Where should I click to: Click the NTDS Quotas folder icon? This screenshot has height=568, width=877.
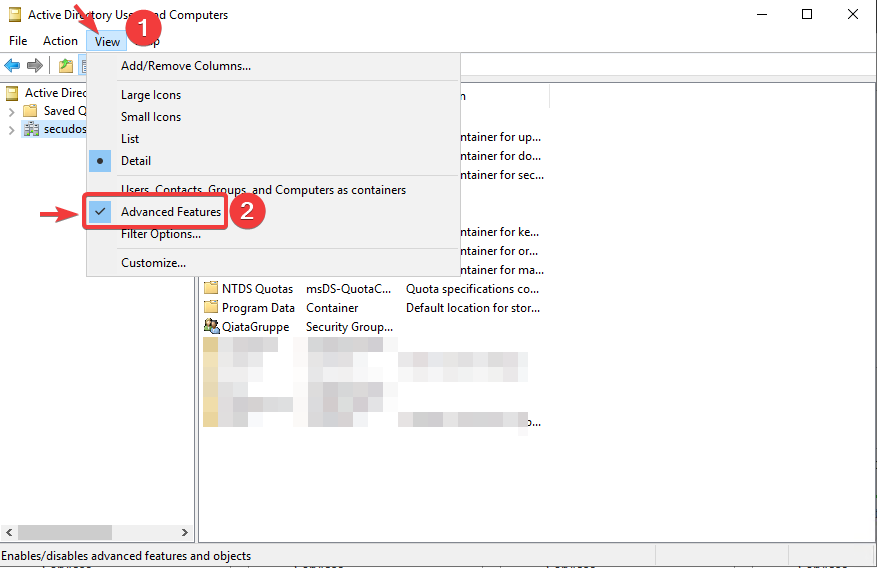click(211, 289)
